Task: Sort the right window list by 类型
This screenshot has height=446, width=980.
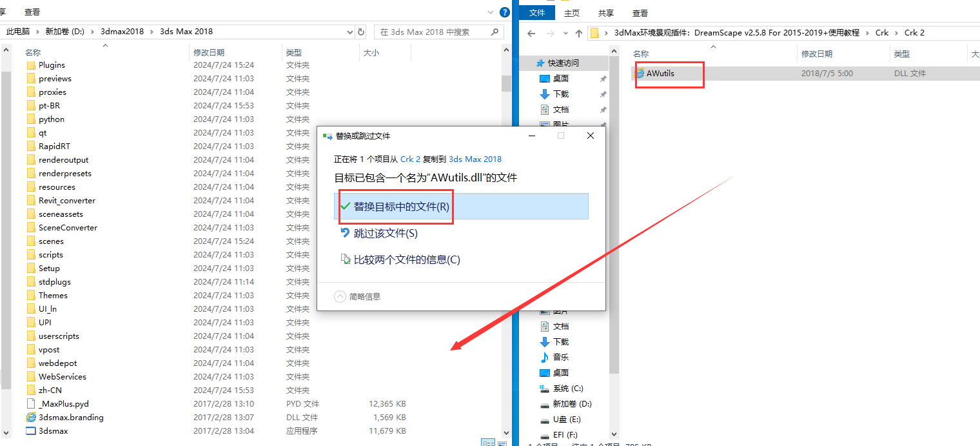Action: pyautogui.click(x=902, y=54)
